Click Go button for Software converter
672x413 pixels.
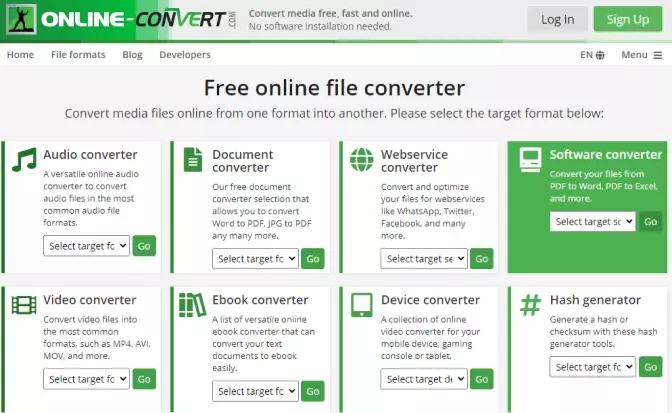[650, 221]
